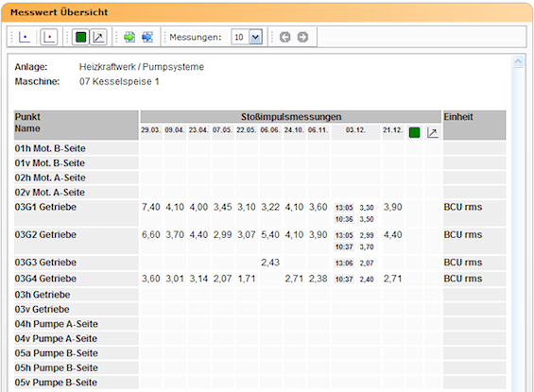Click row 03v Getriebe
534x392 pixels.
pyautogui.click(x=260, y=309)
